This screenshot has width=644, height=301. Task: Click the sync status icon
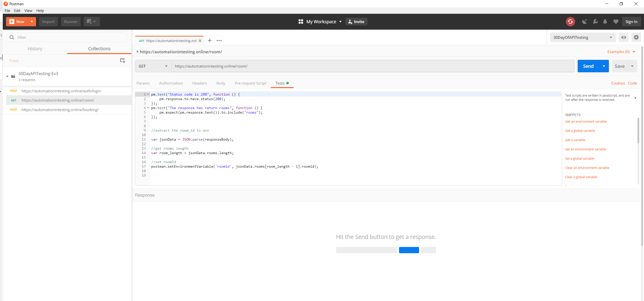[x=570, y=22]
